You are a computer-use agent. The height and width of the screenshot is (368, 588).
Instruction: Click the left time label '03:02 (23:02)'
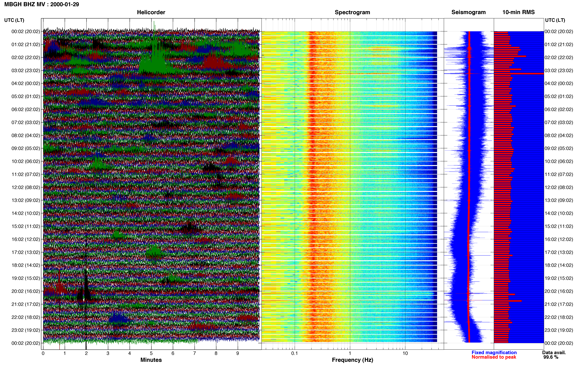coord(26,71)
